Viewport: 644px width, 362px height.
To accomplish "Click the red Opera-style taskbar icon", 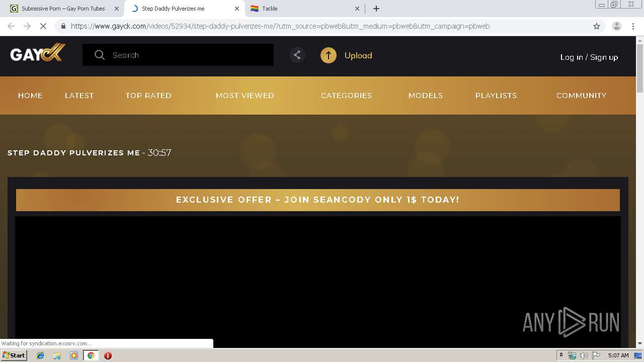I will coord(108,355).
